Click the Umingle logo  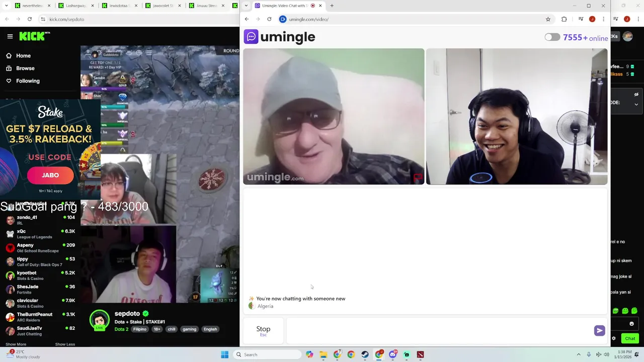280,37
